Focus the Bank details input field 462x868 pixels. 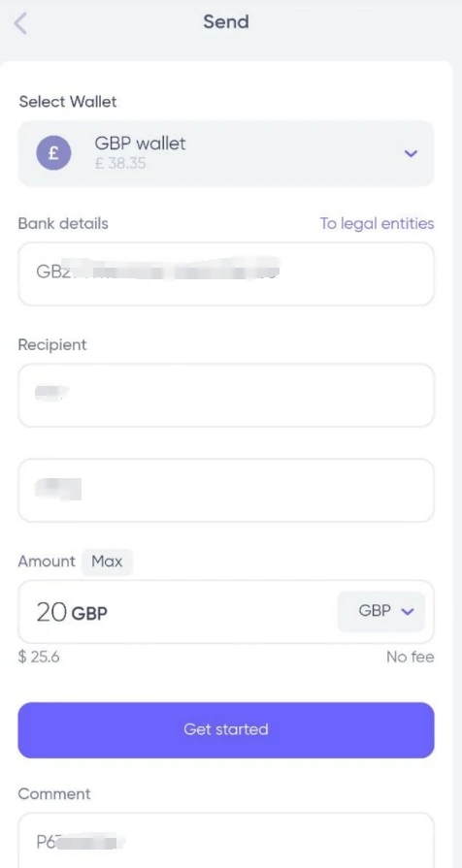click(x=226, y=273)
